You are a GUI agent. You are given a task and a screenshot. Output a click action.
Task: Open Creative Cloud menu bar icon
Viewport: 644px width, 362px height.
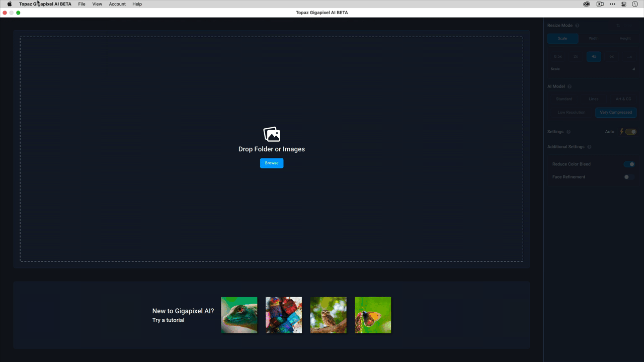587,4
